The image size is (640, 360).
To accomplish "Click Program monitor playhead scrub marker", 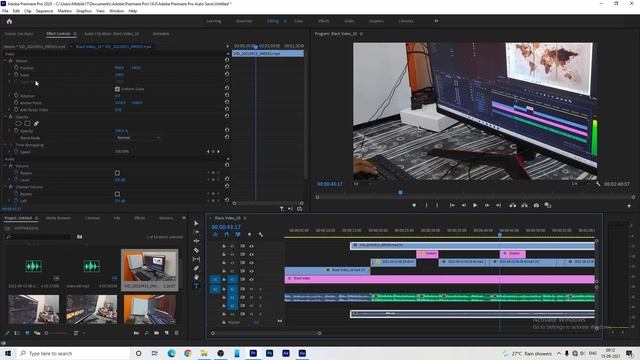I will tap(400, 192).
